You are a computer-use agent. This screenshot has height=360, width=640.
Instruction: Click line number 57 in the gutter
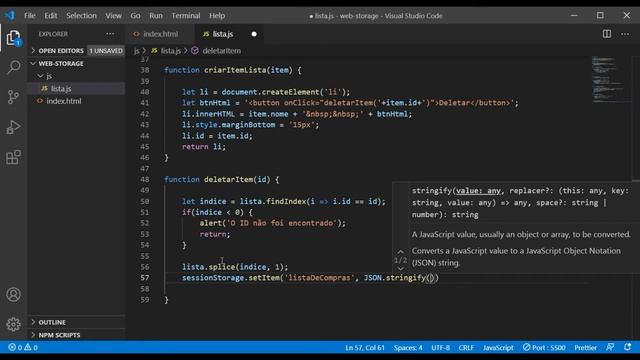click(x=145, y=278)
